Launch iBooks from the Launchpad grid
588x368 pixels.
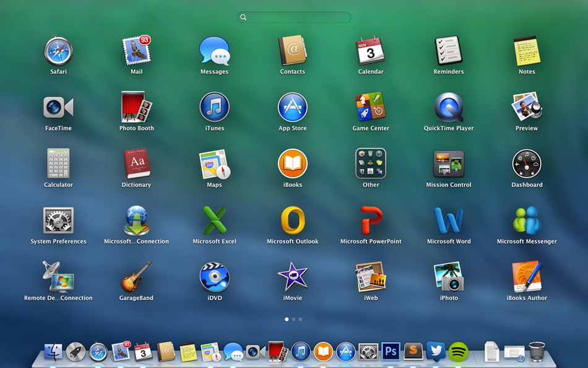(x=293, y=164)
